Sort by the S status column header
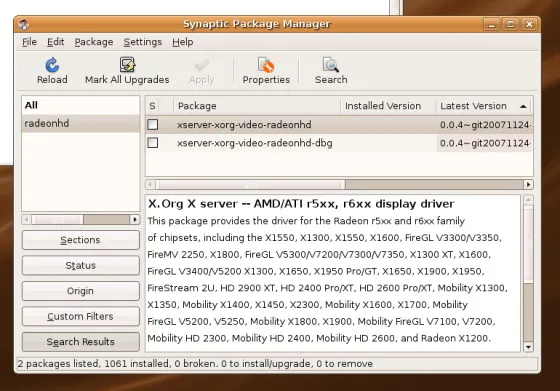Image resolution: width=560 pixels, height=391 pixels. [x=152, y=106]
